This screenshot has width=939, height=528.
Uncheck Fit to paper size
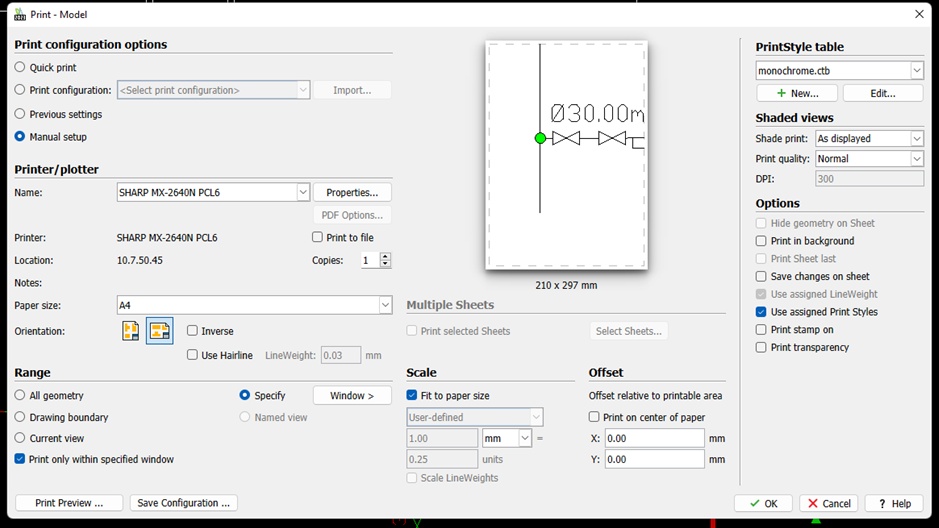(x=411, y=395)
